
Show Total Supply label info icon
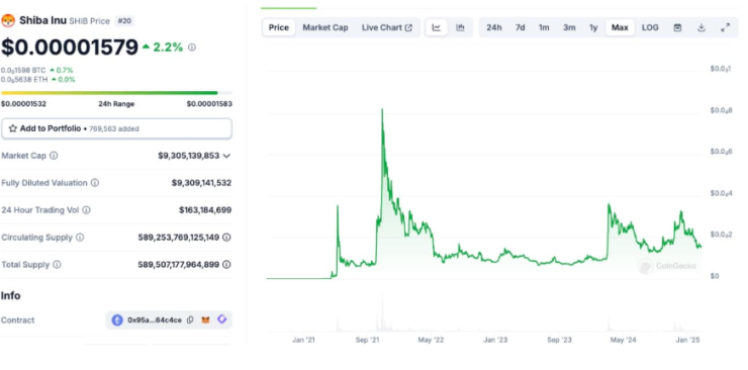[57, 264]
